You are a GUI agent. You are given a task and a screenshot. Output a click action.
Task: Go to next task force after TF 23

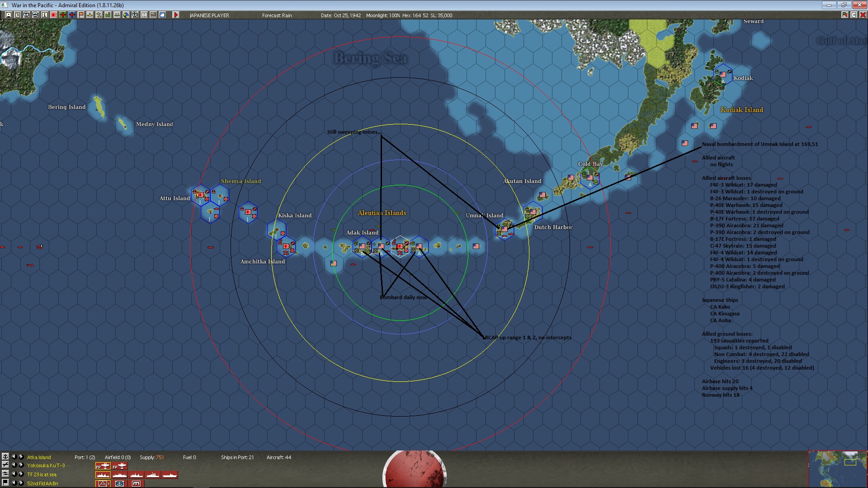click(21, 474)
